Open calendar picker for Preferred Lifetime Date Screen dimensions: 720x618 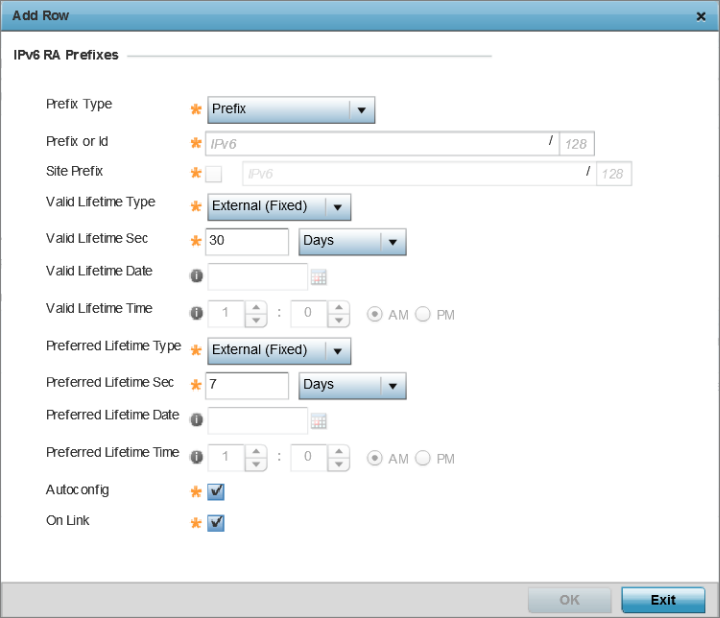pos(320,421)
